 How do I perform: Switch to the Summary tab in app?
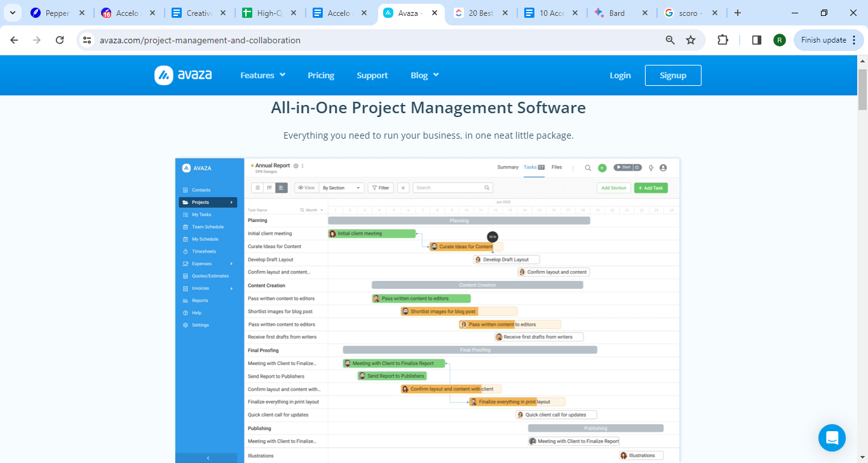click(x=508, y=167)
